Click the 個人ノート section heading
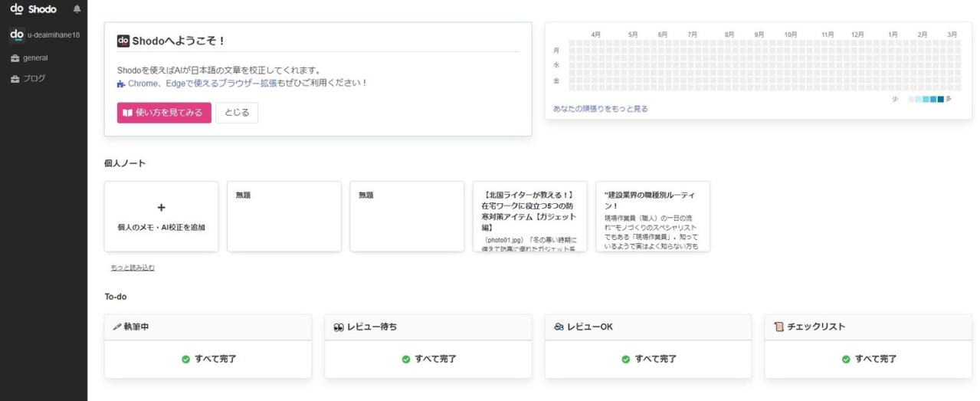 point(125,163)
